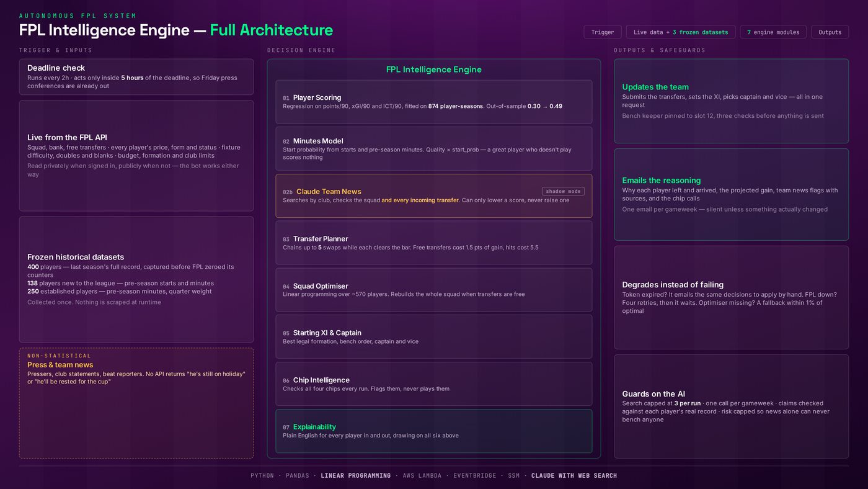
Task: Click 'SSM' in the footer tech list
Action: (x=514, y=476)
